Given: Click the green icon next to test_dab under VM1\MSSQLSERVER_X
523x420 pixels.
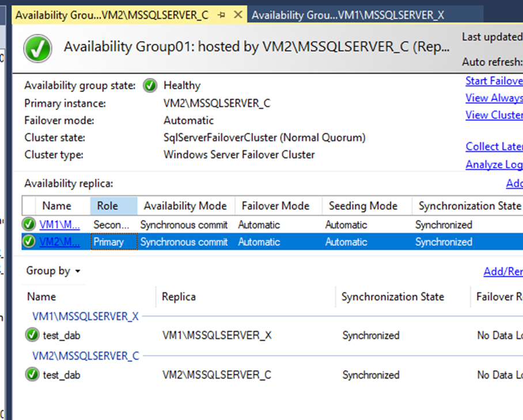Looking at the screenshot, I should pyautogui.click(x=32, y=335).
